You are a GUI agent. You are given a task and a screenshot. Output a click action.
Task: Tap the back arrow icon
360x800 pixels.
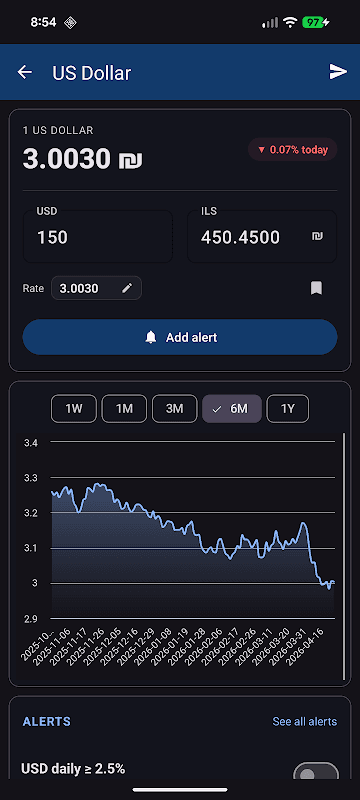click(24, 72)
